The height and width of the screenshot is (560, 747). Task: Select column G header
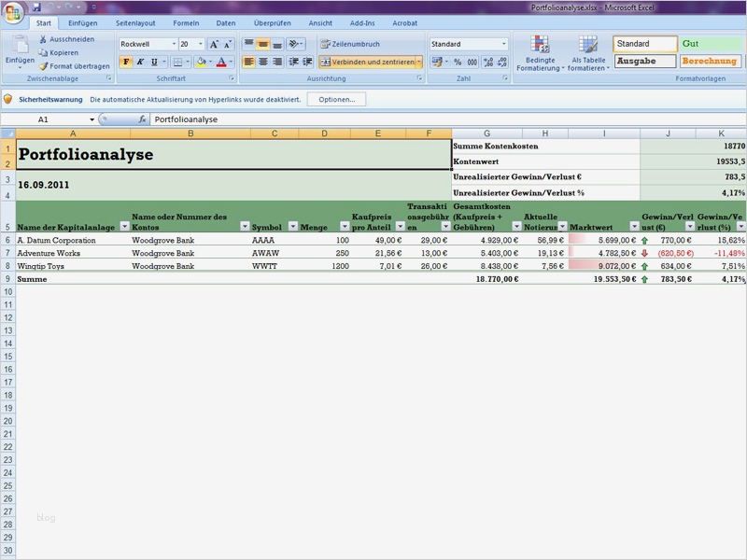point(486,133)
